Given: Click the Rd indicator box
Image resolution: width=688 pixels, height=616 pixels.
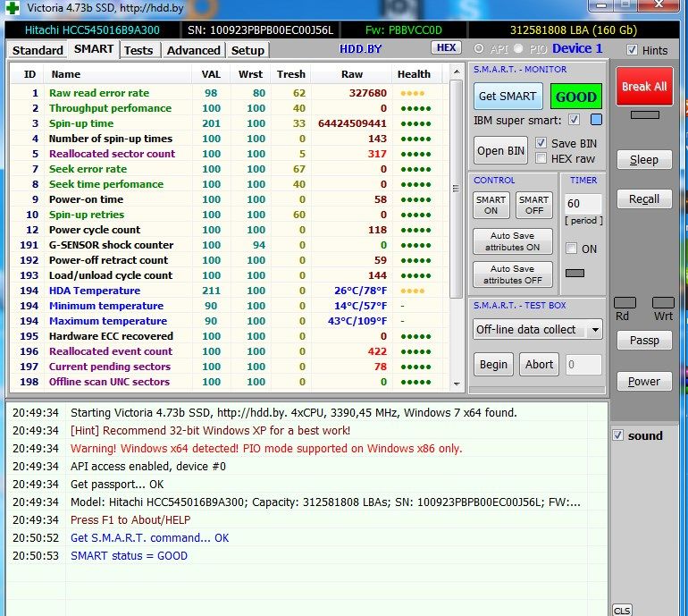Looking at the screenshot, I should tap(625, 303).
